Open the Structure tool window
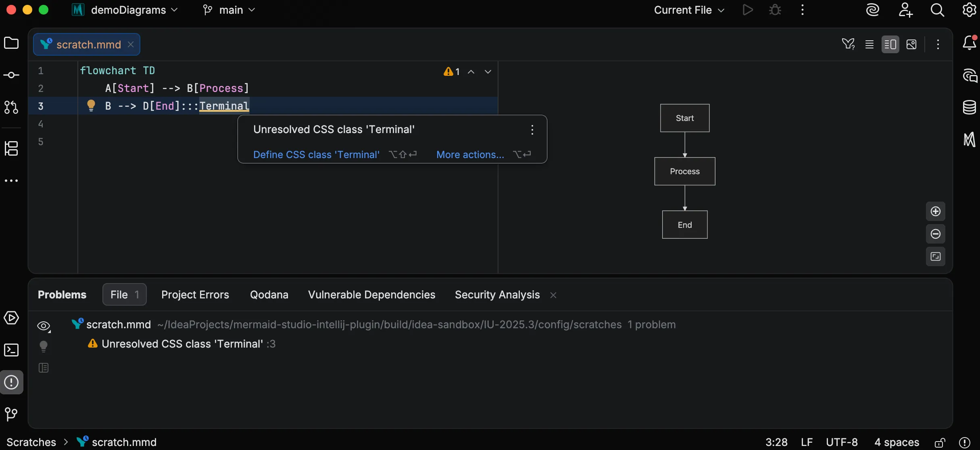The image size is (980, 450). [11, 148]
